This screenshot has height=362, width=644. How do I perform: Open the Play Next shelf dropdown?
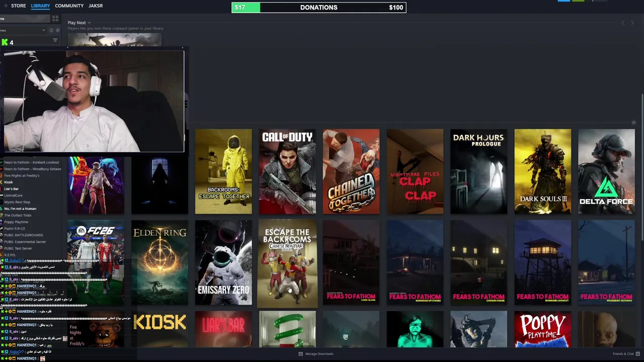click(x=79, y=23)
